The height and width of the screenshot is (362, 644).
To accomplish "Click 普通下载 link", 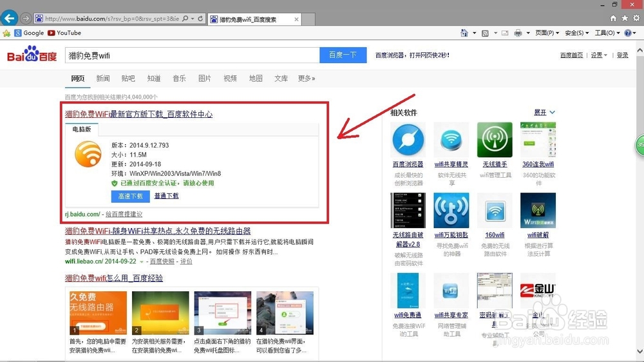I will (166, 196).
